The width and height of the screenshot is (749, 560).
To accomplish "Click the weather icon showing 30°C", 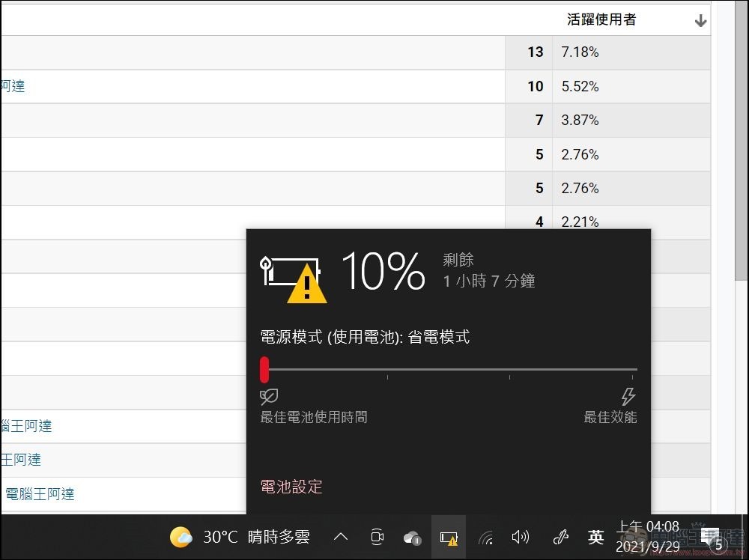I will tap(181, 537).
